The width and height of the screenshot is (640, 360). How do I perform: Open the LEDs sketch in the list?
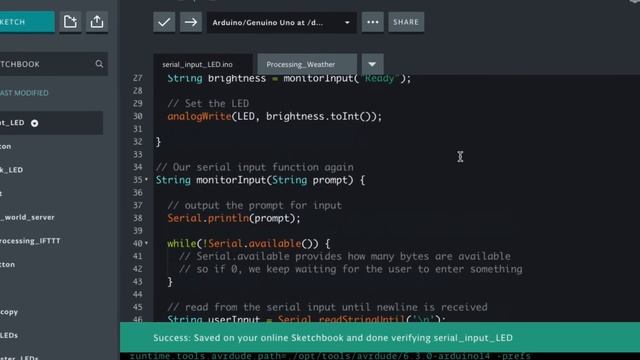[x=9, y=336]
